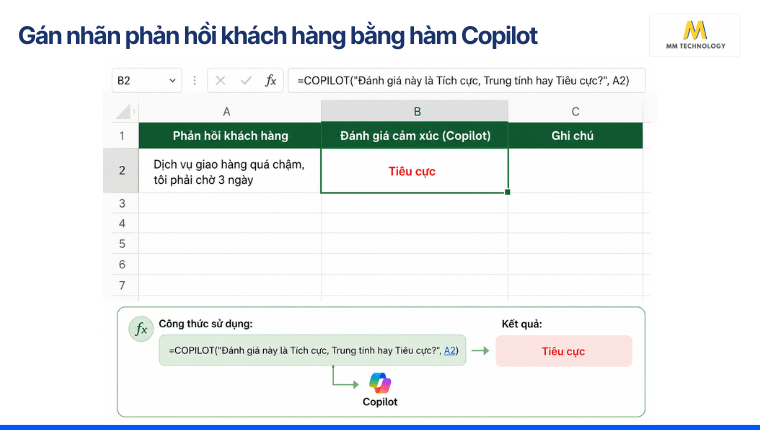This screenshot has height=430, width=760.
Task: Select cell with 'Dịch vụ giao hàng quá chậm'
Action: [230, 171]
